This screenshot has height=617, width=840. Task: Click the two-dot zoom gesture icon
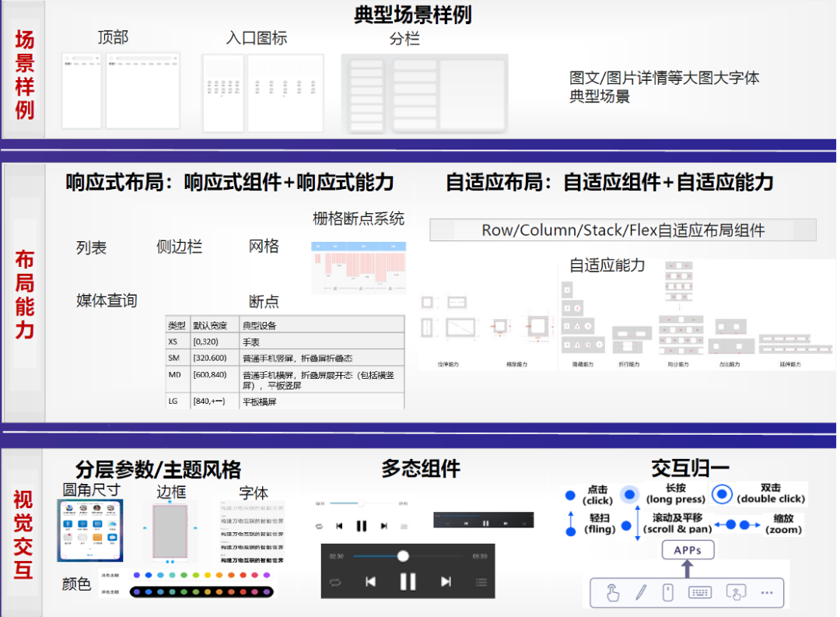coord(737,524)
